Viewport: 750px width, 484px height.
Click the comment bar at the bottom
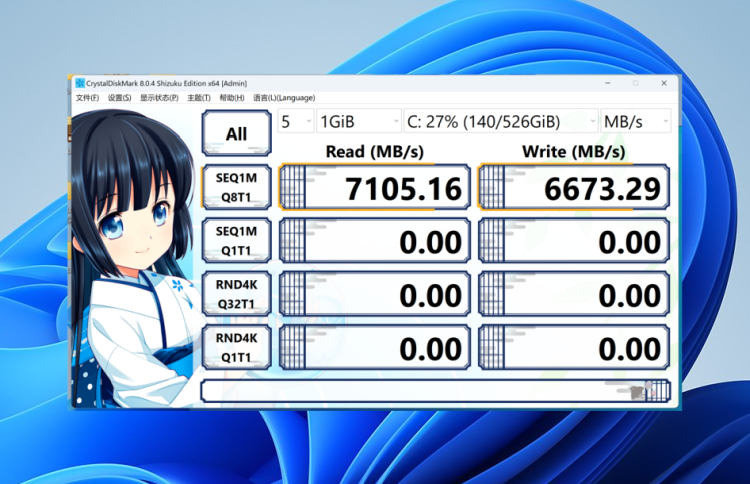pos(435,391)
